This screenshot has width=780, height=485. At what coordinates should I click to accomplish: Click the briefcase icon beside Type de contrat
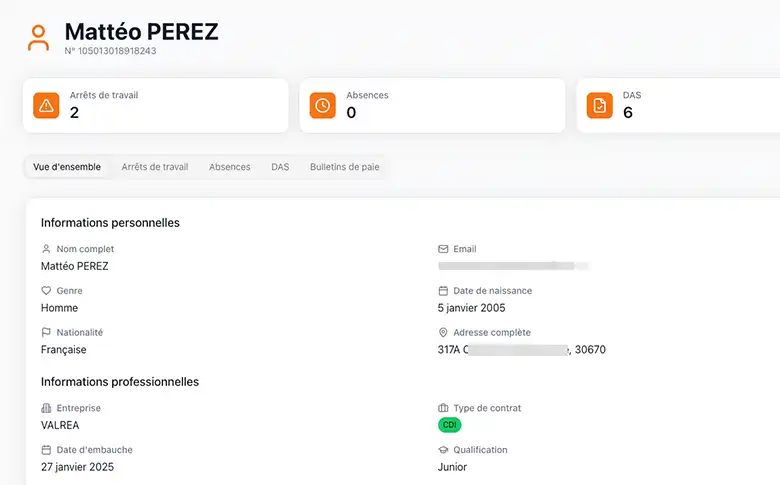444,408
